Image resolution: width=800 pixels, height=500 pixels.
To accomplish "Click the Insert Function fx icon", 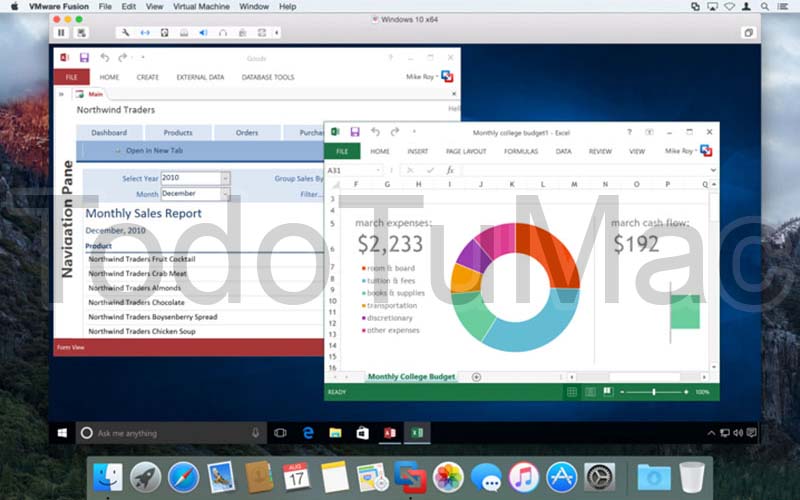I will pos(450,170).
